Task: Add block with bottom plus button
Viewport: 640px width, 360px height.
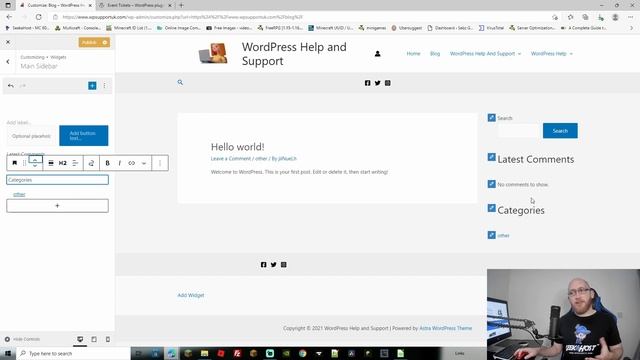Action: (58, 206)
